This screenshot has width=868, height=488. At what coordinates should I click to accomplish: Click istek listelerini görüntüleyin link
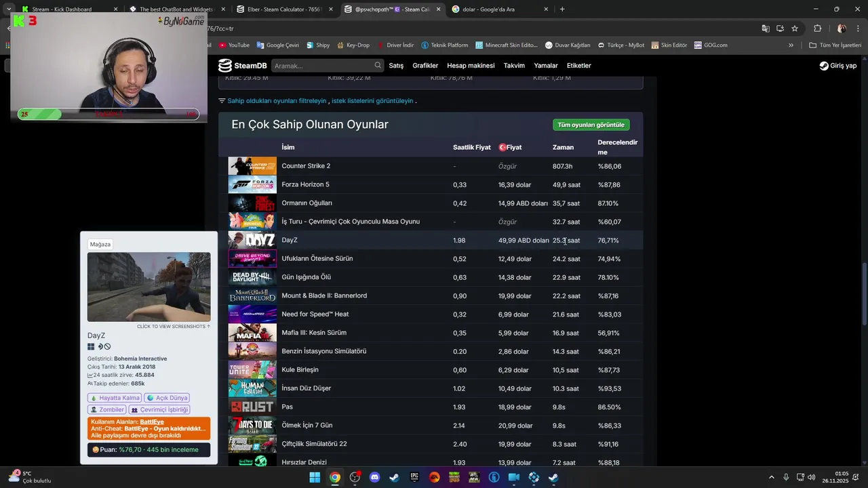(x=372, y=101)
